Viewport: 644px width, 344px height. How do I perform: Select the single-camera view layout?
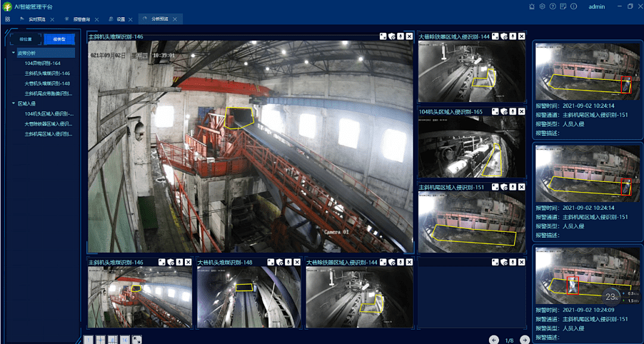[x=88, y=339]
